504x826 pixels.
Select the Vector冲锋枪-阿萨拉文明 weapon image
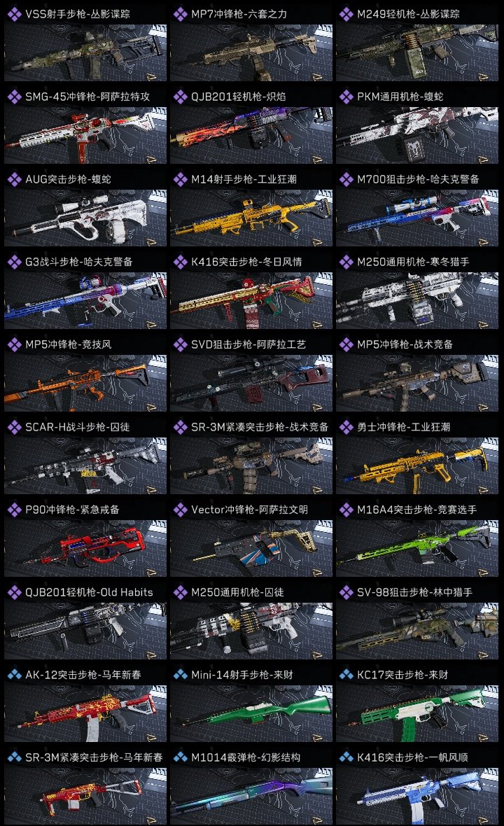pos(251,548)
